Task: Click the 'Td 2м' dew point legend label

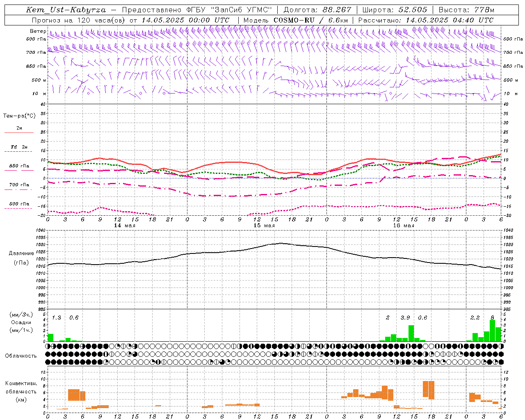Action: click(19, 147)
